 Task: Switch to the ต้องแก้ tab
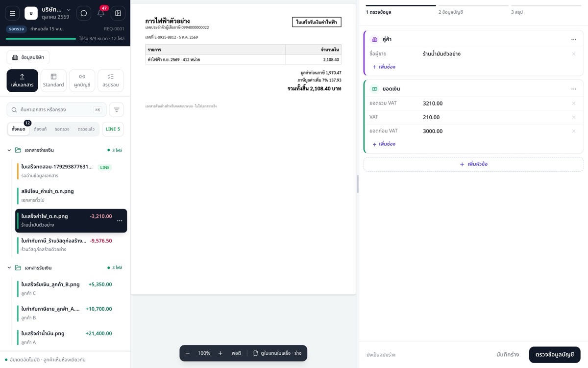[x=40, y=129]
